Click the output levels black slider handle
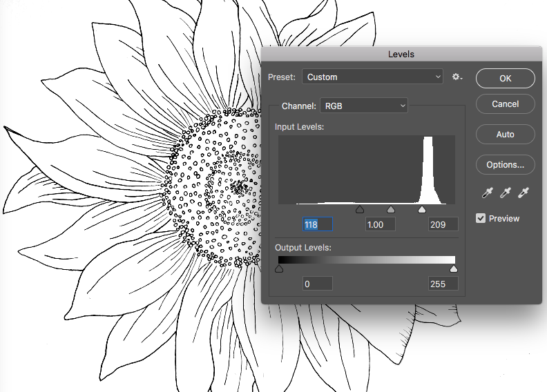 coord(279,268)
